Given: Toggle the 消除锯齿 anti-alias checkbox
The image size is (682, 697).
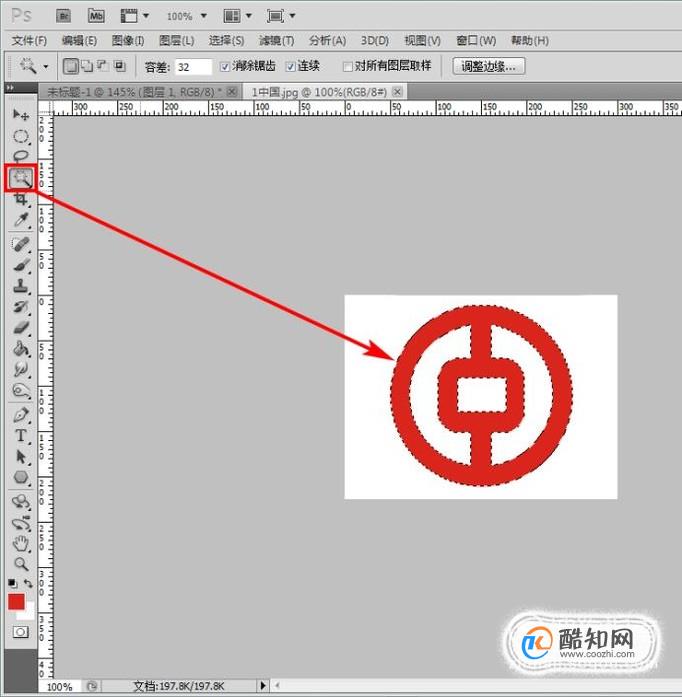Looking at the screenshot, I should [x=225, y=67].
